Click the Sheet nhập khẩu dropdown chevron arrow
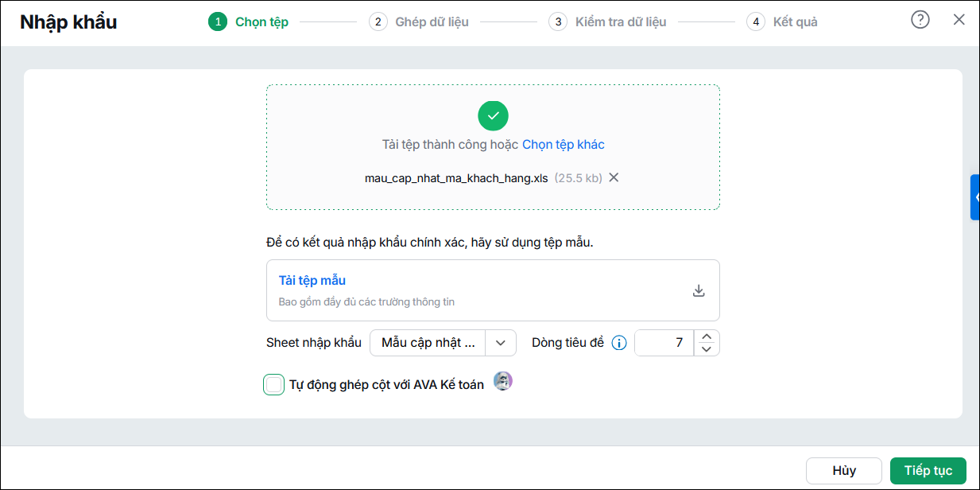The image size is (980, 490). (x=500, y=343)
